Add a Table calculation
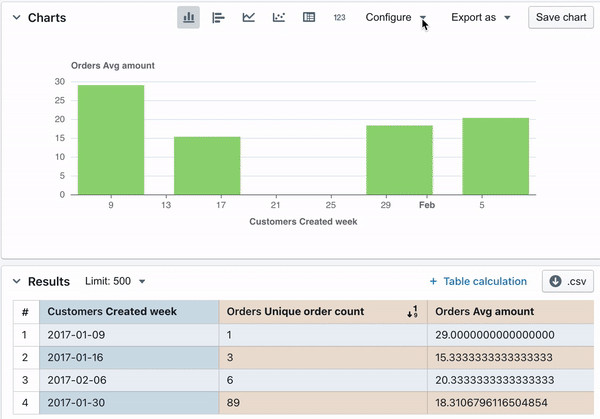Screen dimensions: 600x419 click(478, 282)
